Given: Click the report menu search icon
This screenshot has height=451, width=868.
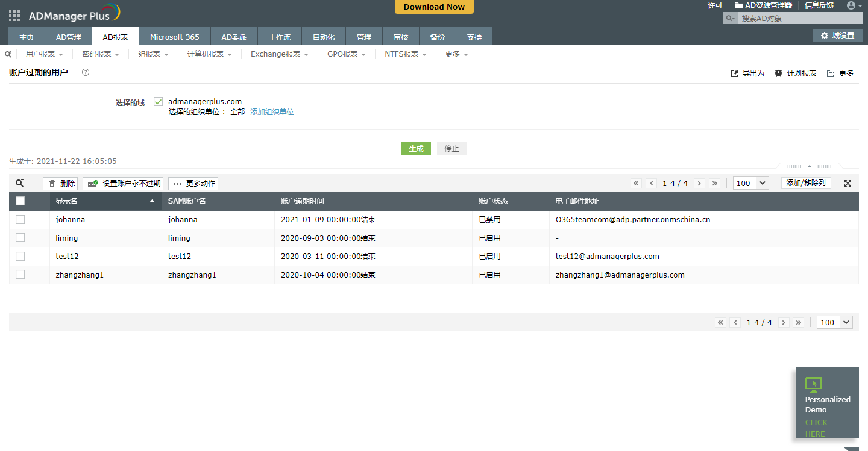Looking at the screenshot, I should pyautogui.click(x=8, y=54).
